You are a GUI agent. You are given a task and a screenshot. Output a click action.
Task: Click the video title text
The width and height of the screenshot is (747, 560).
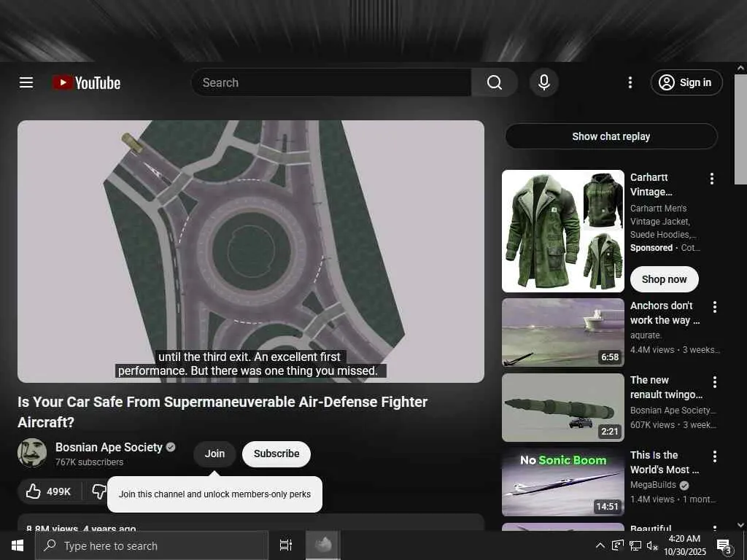(x=222, y=412)
